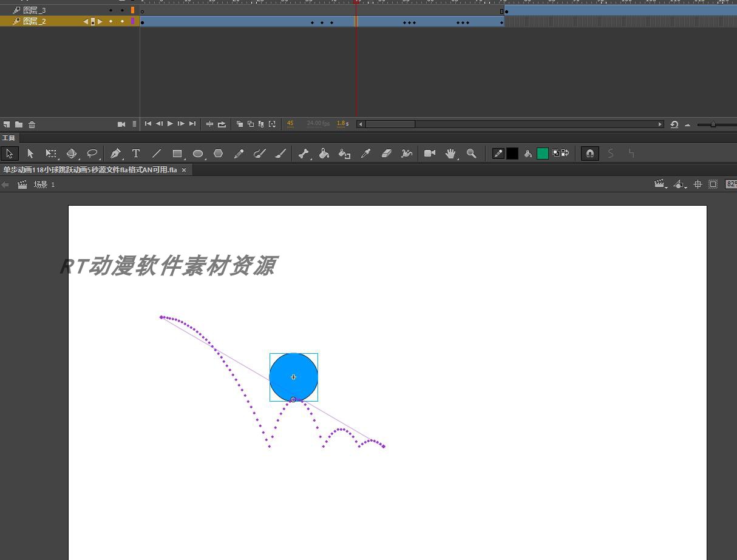Swap stroke and fill colors
Viewport: 737px width, 560px height.
coord(565,153)
